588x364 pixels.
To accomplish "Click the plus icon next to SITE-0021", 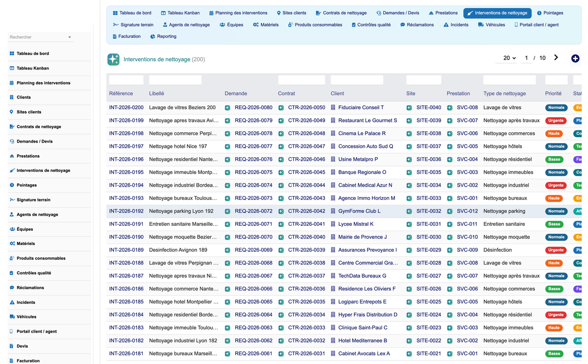I will tap(409, 354).
